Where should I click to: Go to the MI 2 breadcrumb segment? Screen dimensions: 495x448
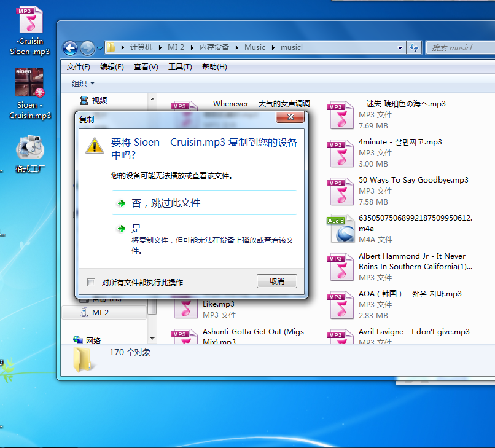[x=176, y=47]
